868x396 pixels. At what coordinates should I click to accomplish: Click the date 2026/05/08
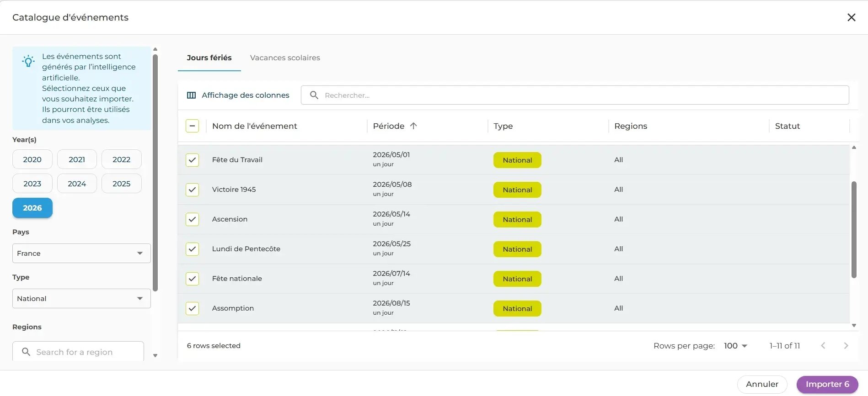coord(392,185)
